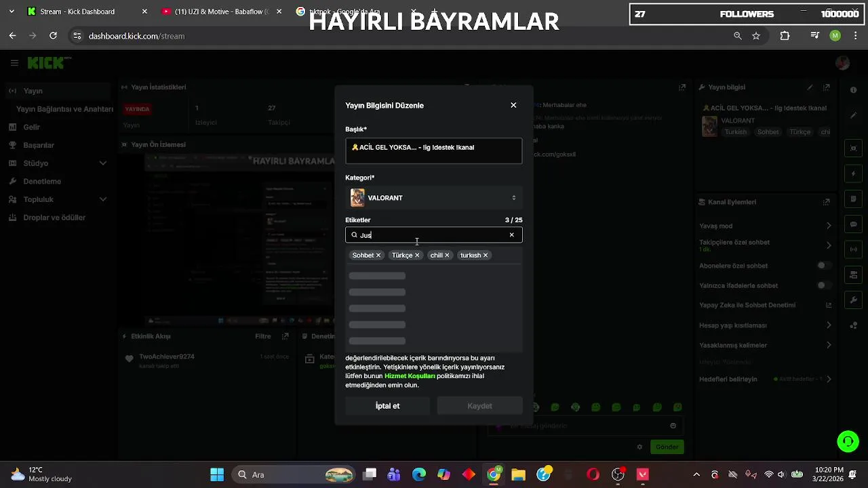Remove the chill tag chip
The width and height of the screenshot is (868, 488).
[447, 256]
